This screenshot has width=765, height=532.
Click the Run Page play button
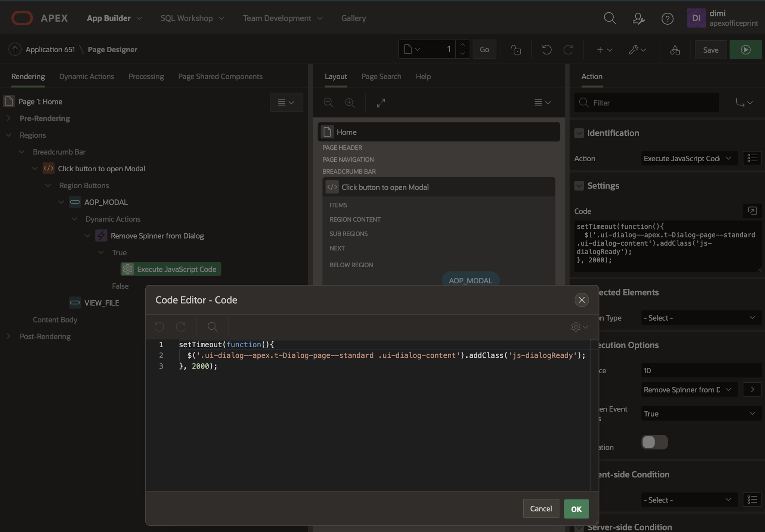(745, 50)
